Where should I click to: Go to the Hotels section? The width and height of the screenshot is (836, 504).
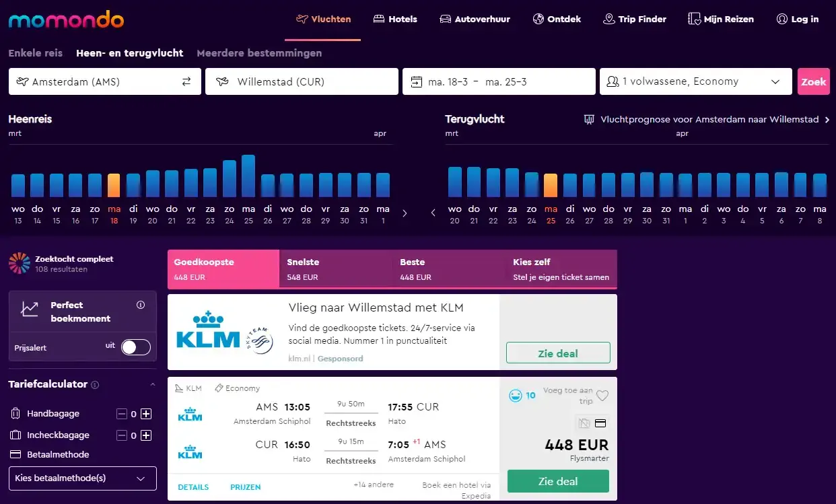click(395, 19)
